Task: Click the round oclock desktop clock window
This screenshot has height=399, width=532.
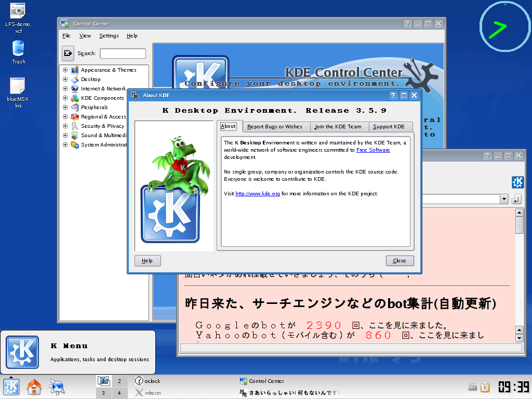Action: click(505, 26)
